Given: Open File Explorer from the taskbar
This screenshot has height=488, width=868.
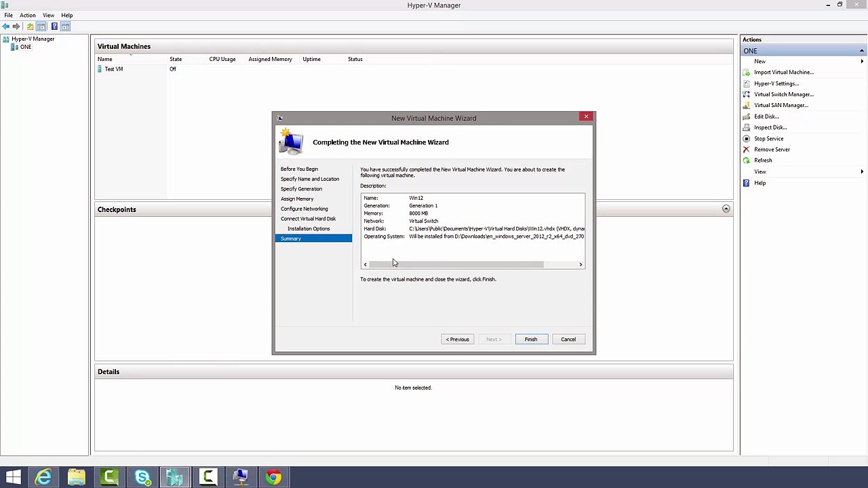Looking at the screenshot, I should click(x=77, y=478).
